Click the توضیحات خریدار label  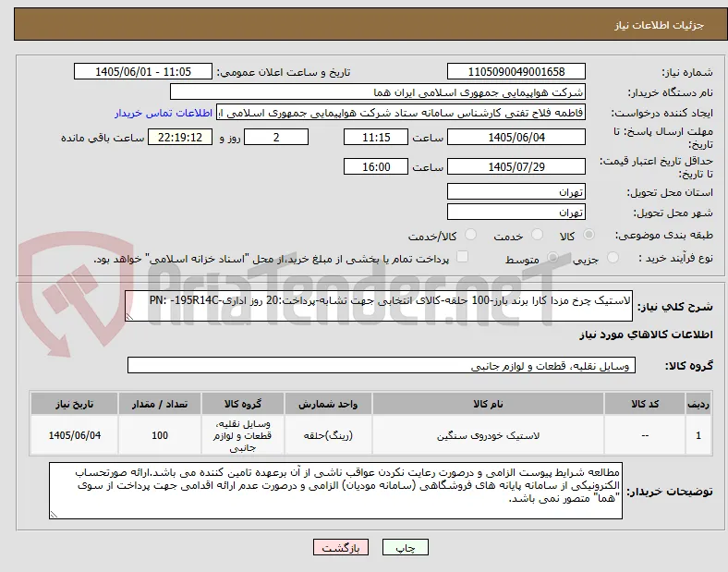click(x=670, y=492)
